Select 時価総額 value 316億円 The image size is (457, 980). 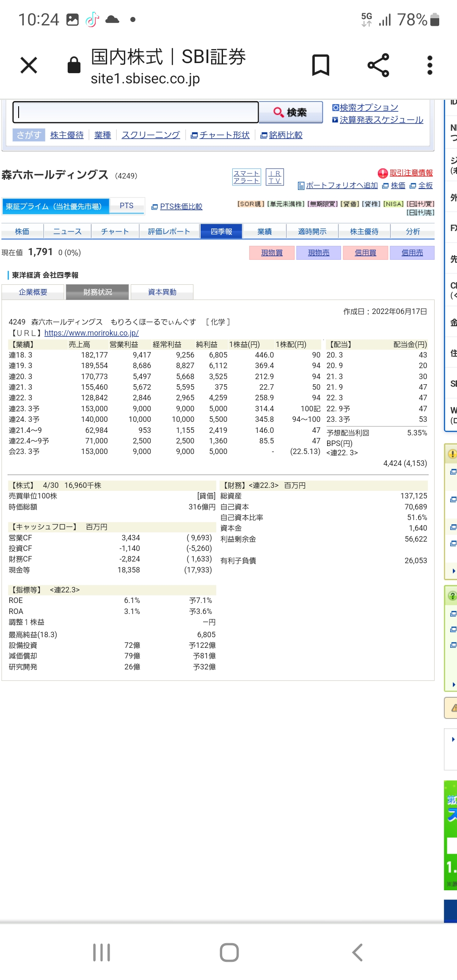[202, 507]
